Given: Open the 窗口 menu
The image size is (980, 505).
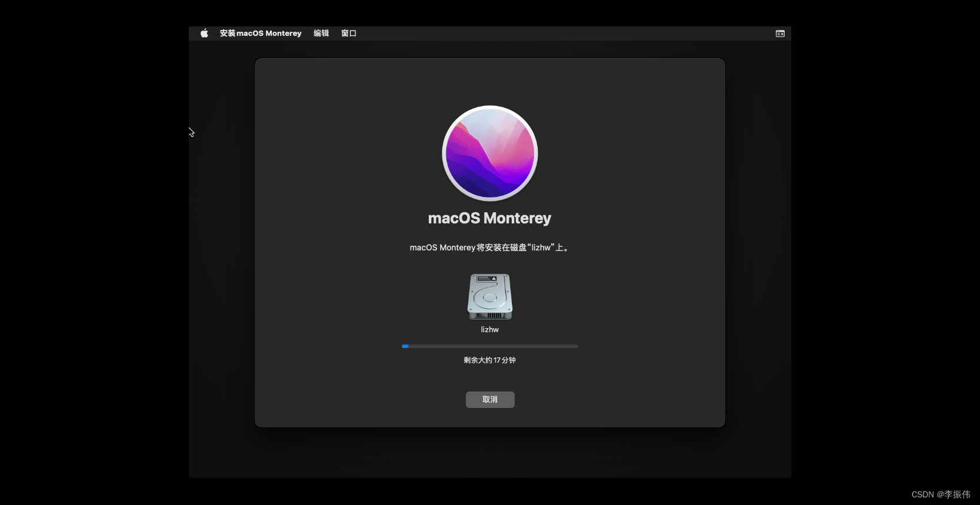Looking at the screenshot, I should [x=349, y=34].
